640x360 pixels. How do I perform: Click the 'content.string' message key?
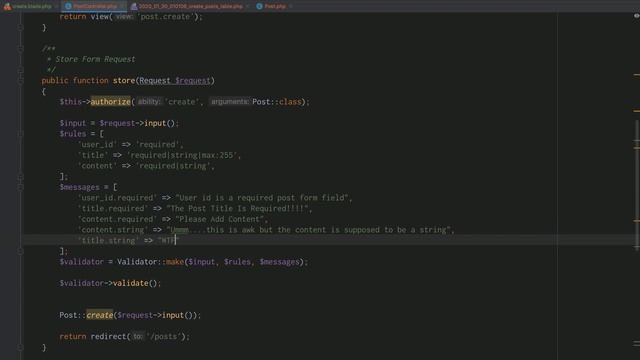(x=113, y=230)
